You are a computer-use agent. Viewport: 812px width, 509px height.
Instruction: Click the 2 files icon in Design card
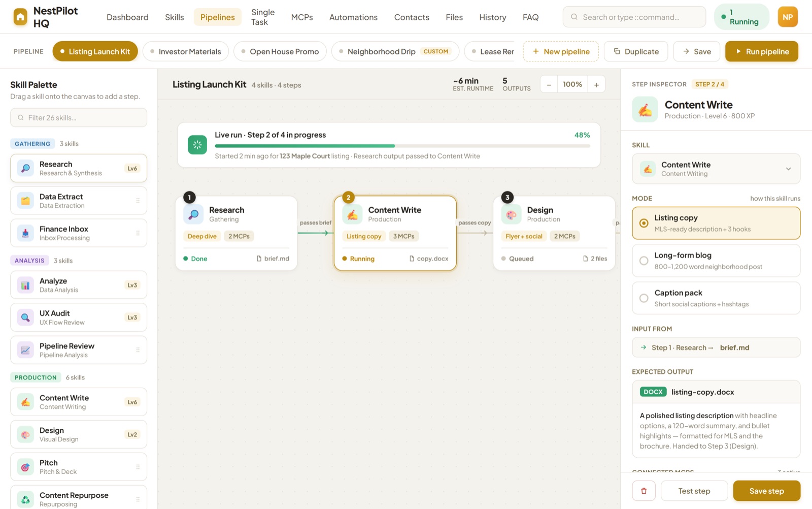click(586, 259)
